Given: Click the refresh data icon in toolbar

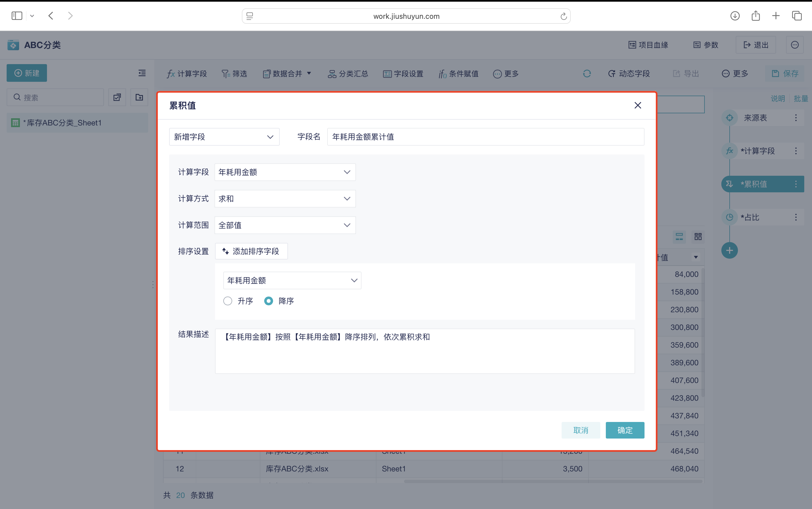Looking at the screenshot, I should coord(587,74).
